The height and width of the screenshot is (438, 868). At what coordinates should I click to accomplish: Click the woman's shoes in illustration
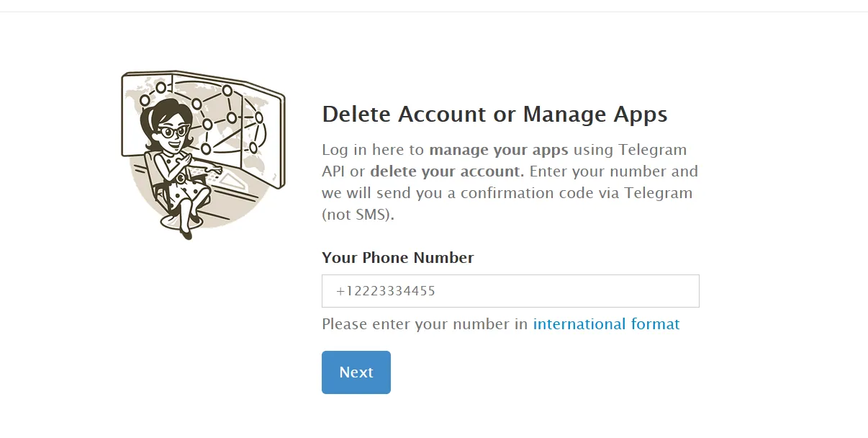pyautogui.click(x=186, y=232)
